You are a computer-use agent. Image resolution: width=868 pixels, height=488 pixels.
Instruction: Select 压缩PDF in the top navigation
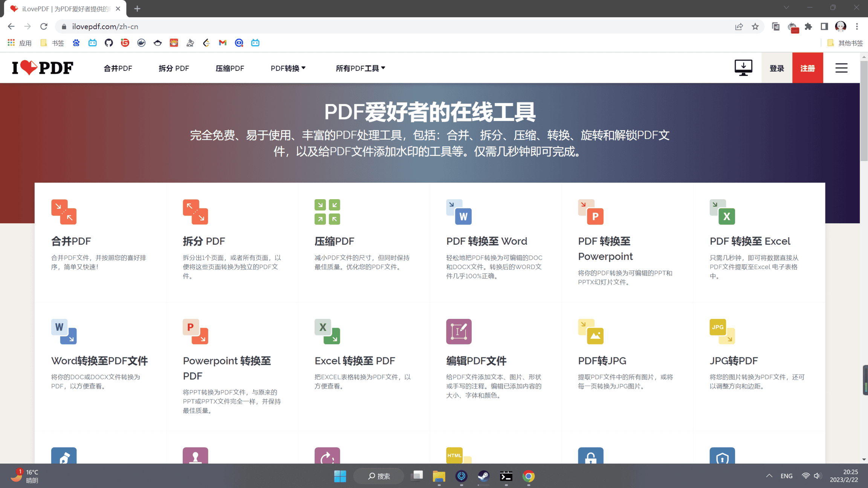229,68
